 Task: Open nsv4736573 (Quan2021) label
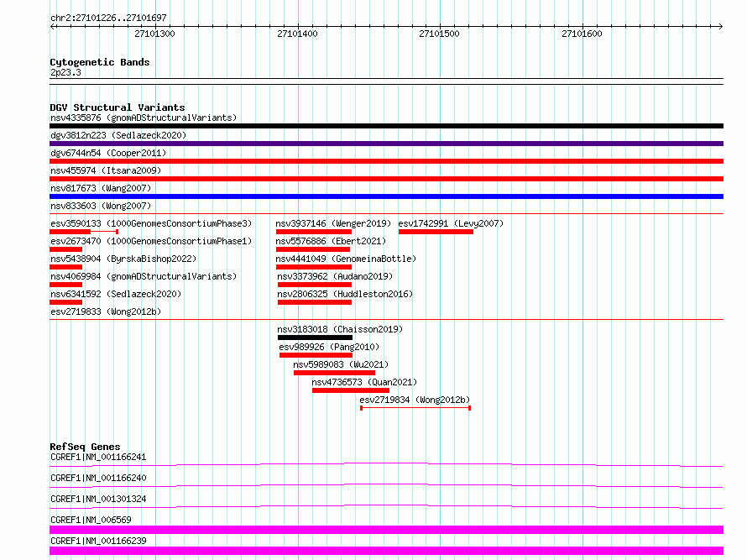coord(364,382)
